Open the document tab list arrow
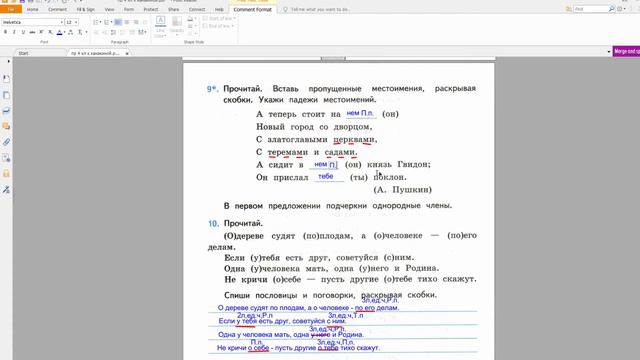This screenshot has width=640, height=360. pos(609,52)
